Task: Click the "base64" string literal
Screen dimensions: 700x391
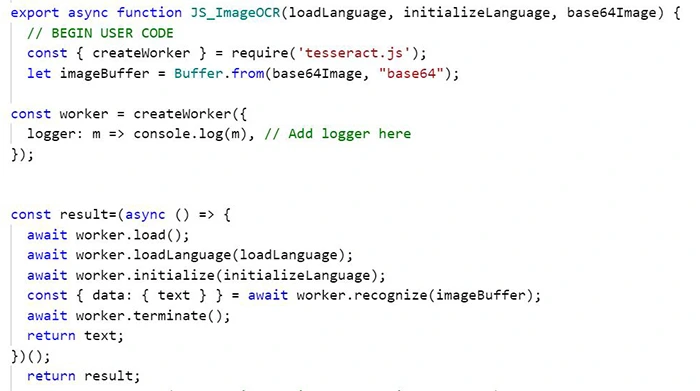Action: pos(411,73)
